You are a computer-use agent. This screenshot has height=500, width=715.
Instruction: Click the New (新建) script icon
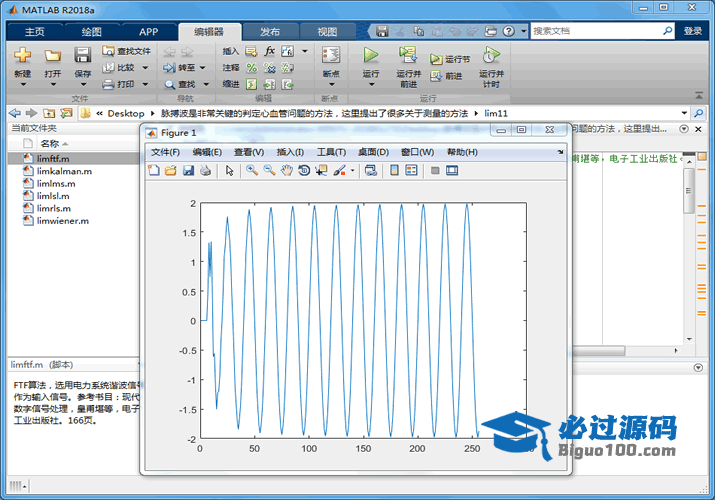(22, 55)
